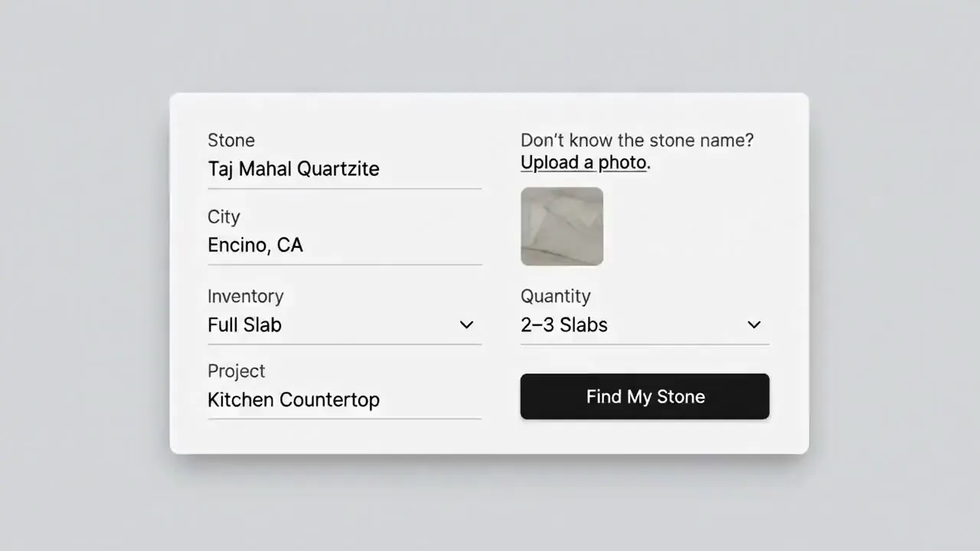Click the Inventory label above Full Slab

pos(245,296)
